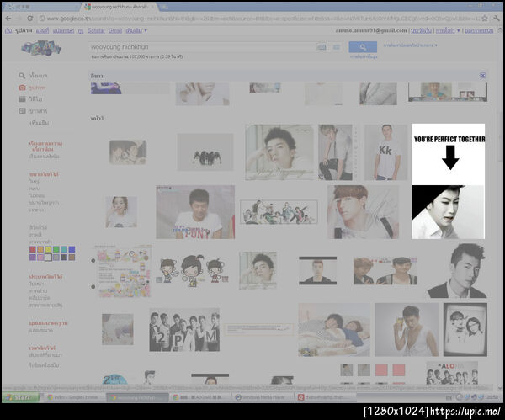Click the Windows Start button
Screen dimensions: 505x420
coord(20,397)
